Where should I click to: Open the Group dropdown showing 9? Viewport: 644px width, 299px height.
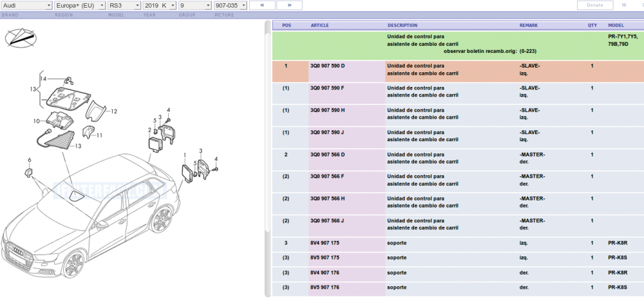(194, 5)
